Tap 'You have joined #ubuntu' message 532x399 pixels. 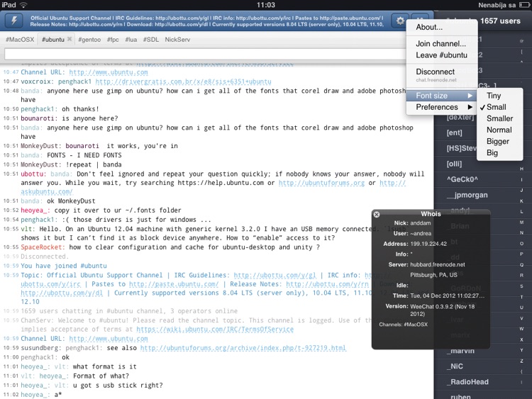coord(64,266)
